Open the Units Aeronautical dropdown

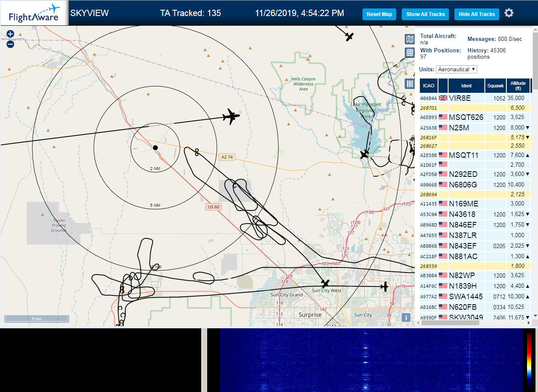coord(457,69)
